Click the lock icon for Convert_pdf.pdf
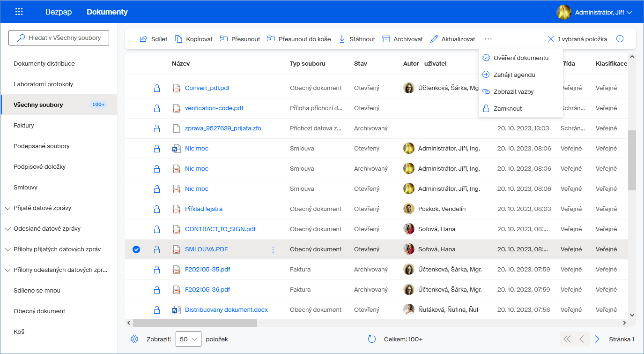Viewport: 644px width, 354px height. [x=157, y=88]
